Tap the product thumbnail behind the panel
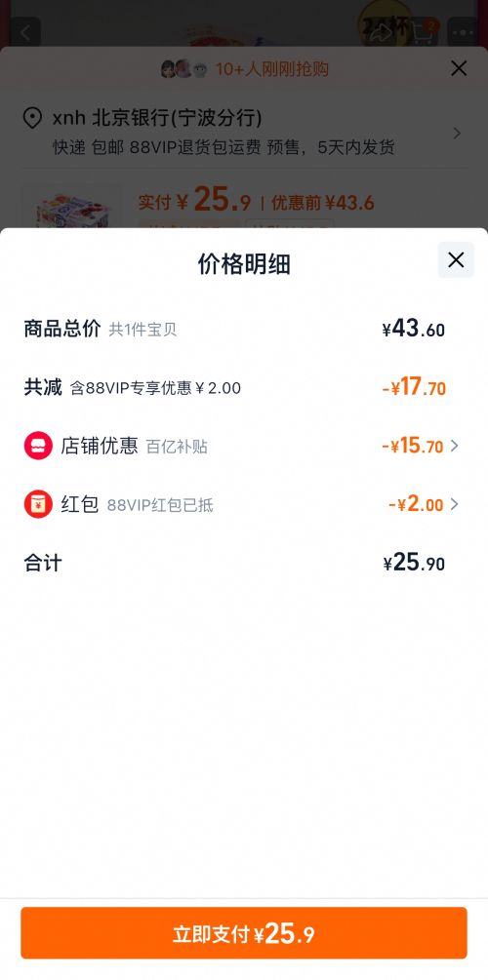The height and width of the screenshot is (980, 488). click(70, 208)
